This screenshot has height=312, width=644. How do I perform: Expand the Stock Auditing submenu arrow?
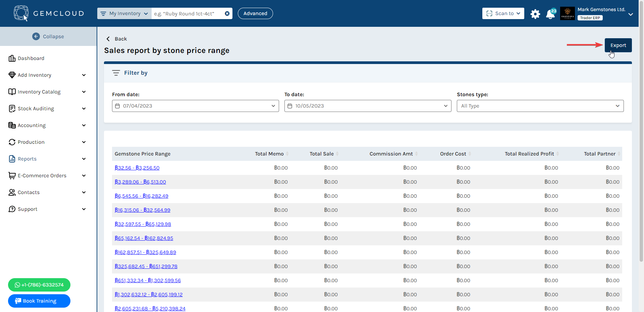(84, 109)
